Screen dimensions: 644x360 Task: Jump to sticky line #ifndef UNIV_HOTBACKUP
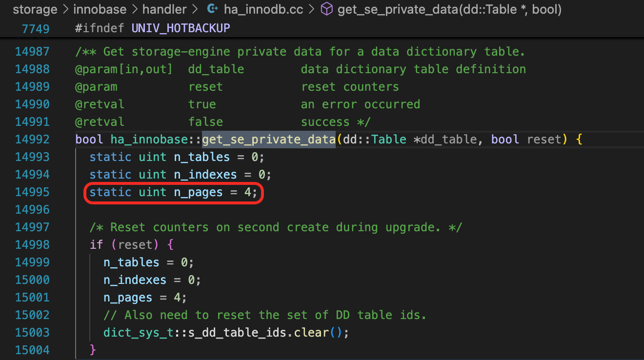(x=152, y=28)
